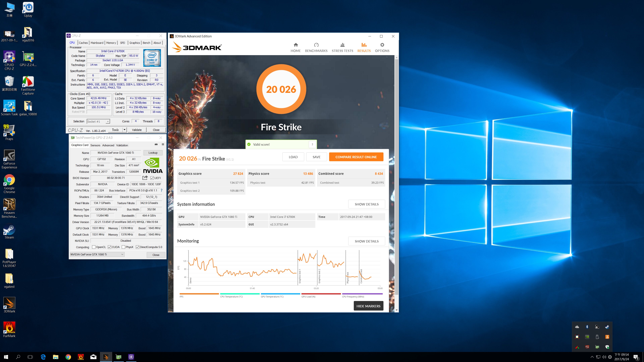Screen dimensions: 644x362
Task: Click Bus Interface question mark in GPU-Z
Action: [162, 190]
